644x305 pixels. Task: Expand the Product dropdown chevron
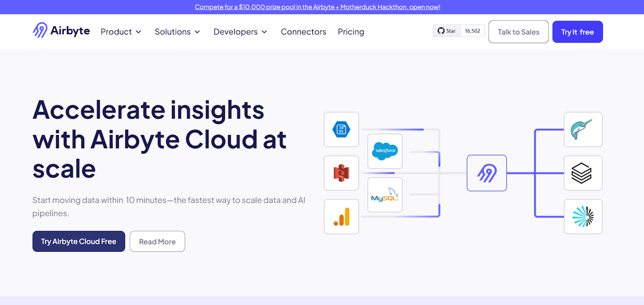click(138, 32)
